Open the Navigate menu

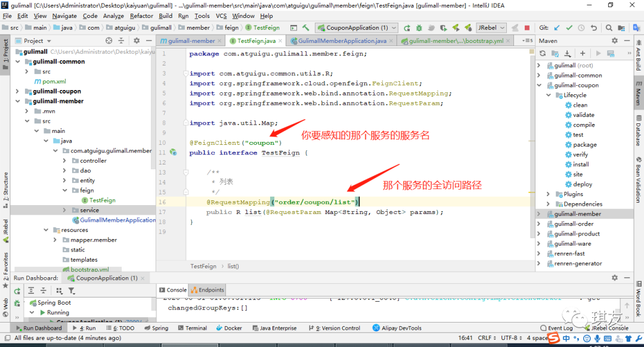tap(64, 16)
